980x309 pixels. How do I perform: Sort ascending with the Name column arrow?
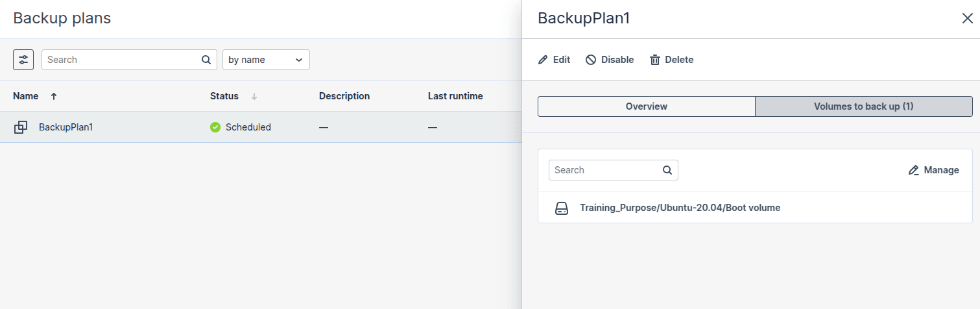tap(54, 96)
